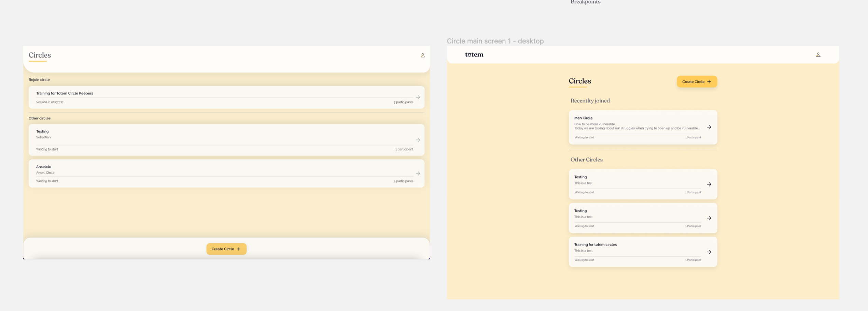This screenshot has width=868, height=311.
Task: Open the Anselcle circle card
Action: (225, 173)
